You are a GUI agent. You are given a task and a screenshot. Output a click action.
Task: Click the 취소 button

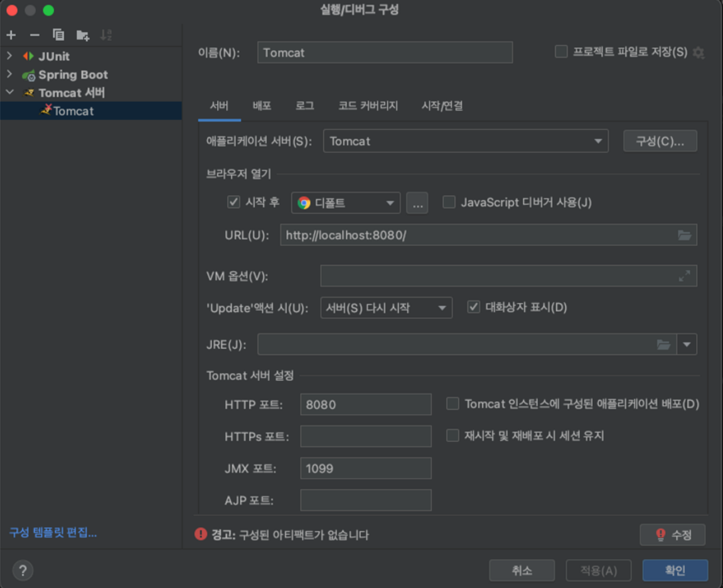(522, 570)
